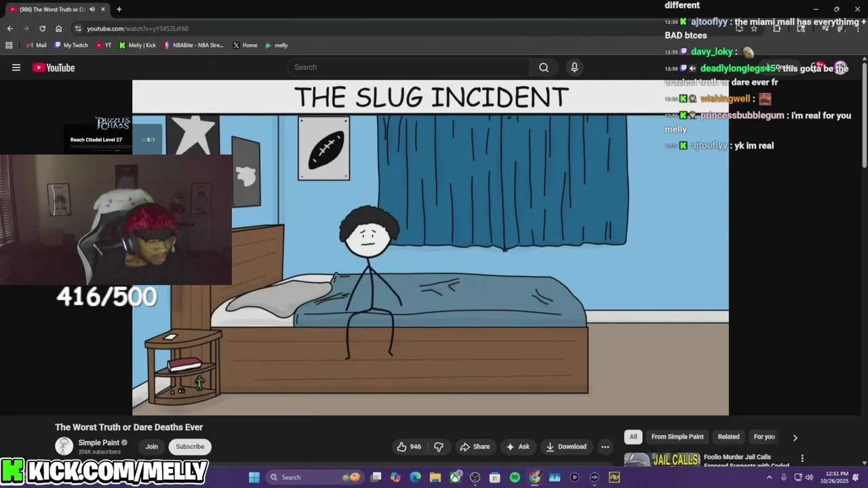
Task: Open the Mail bookmark
Action: click(36, 45)
